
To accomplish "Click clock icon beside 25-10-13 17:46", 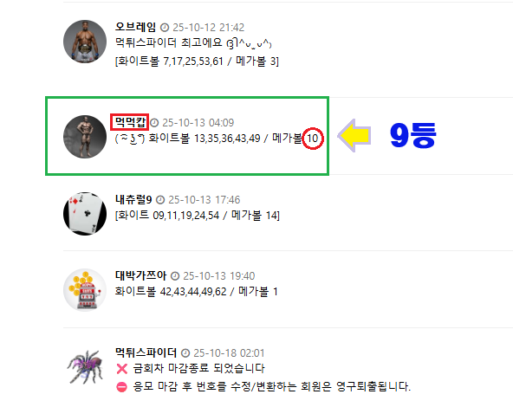I will point(160,200).
